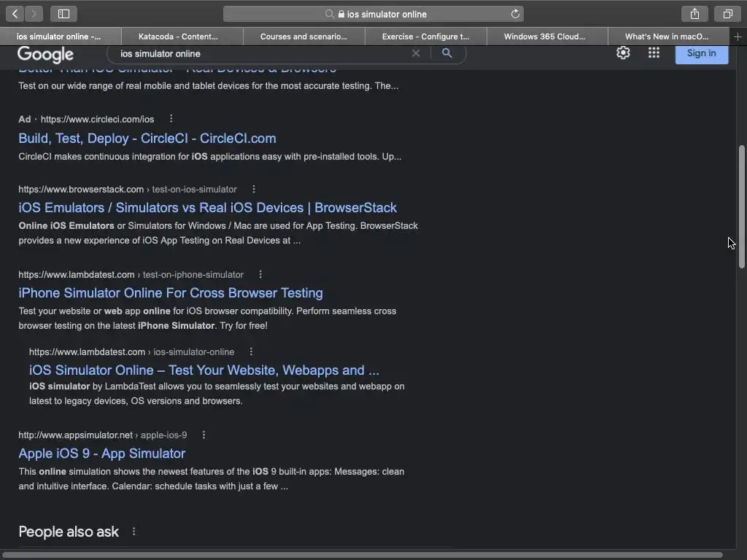The height and width of the screenshot is (560, 747).
Task: Click lambdatest.com › ios-simulator-online URL text
Action: pos(131,352)
